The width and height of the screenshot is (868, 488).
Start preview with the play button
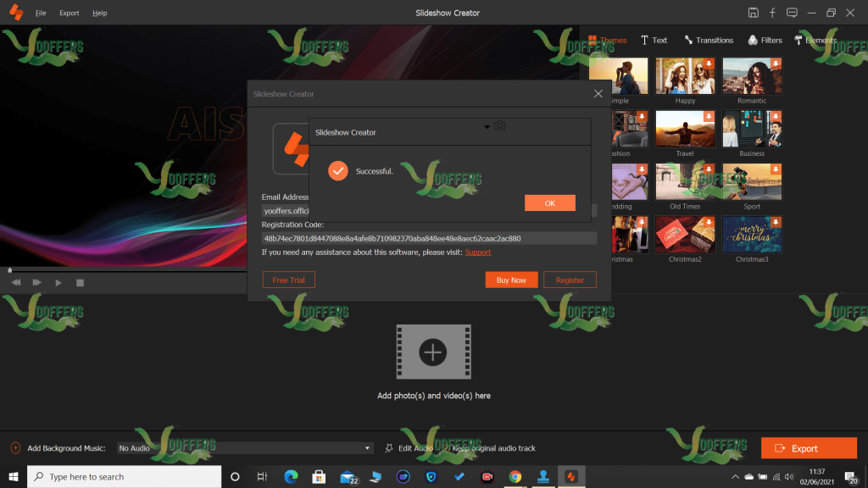pyautogui.click(x=58, y=283)
